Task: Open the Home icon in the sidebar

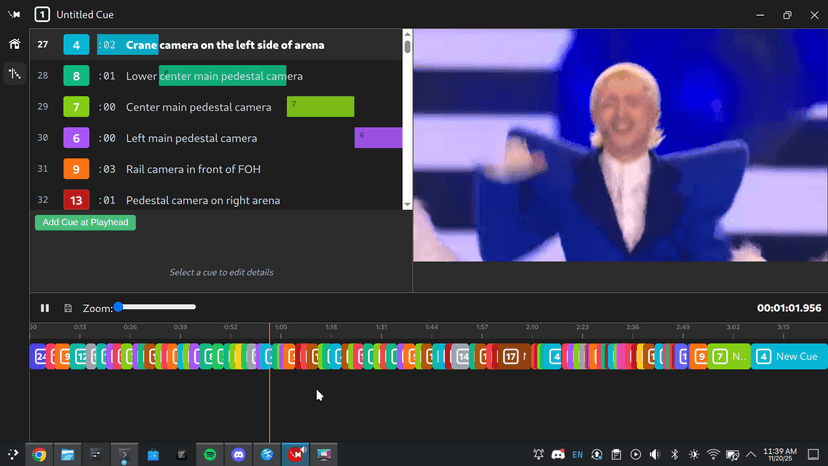Action: (x=14, y=44)
